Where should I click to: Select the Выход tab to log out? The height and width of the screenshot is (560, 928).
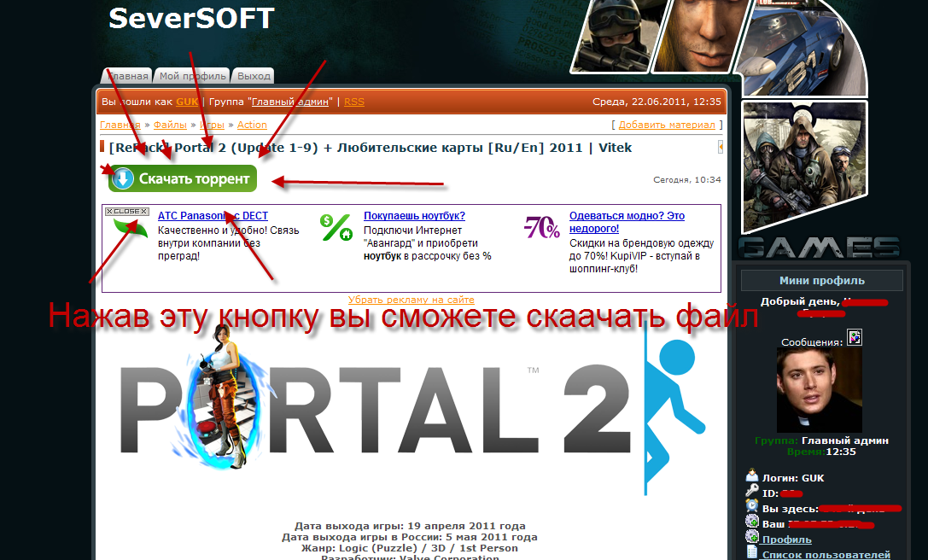[x=254, y=76]
